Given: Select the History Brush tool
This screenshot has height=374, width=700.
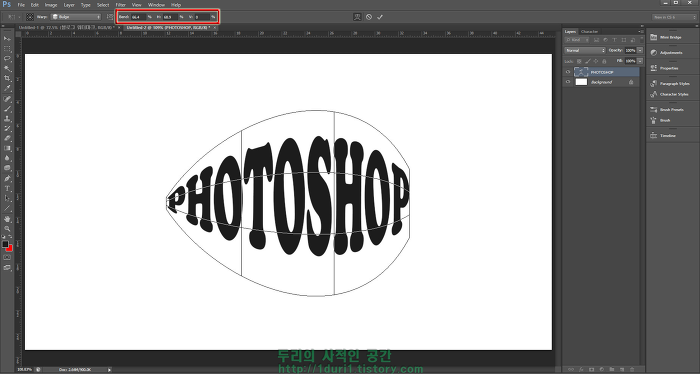Looking at the screenshot, I should click(x=7, y=128).
